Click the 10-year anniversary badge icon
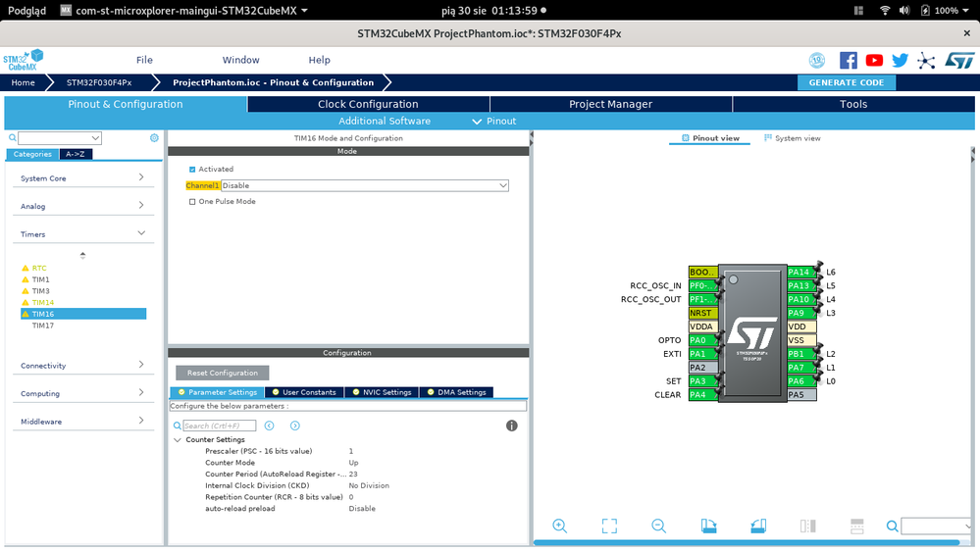This screenshot has width=980, height=552. coord(817,61)
